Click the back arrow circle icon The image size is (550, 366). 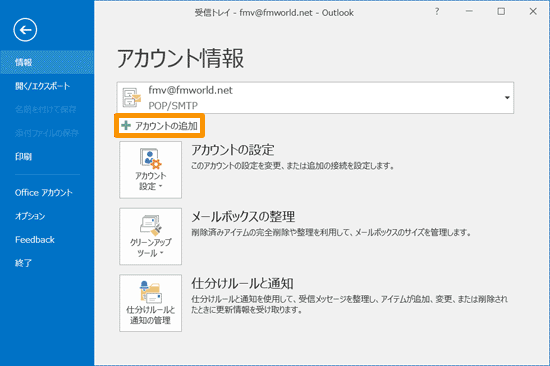25,30
